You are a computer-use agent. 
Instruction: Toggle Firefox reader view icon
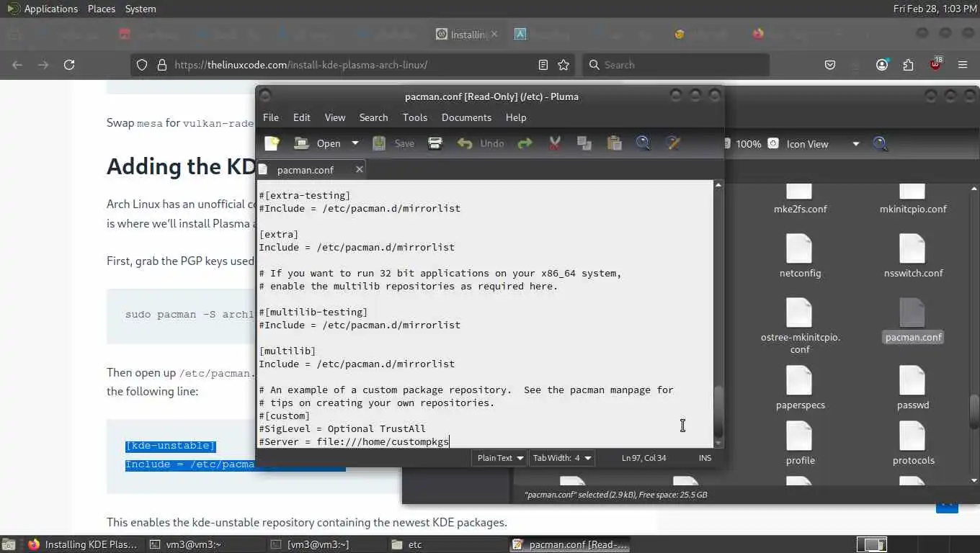click(543, 65)
